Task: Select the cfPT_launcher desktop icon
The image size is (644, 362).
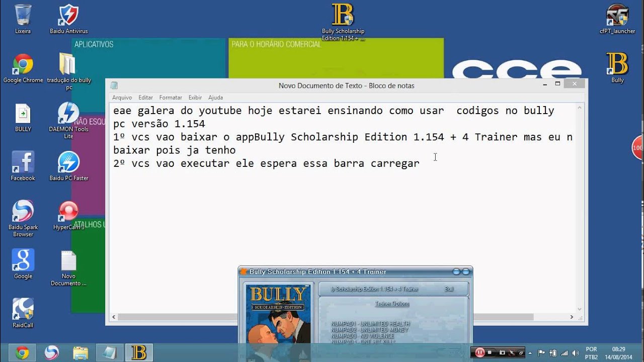Action: [617, 19]
